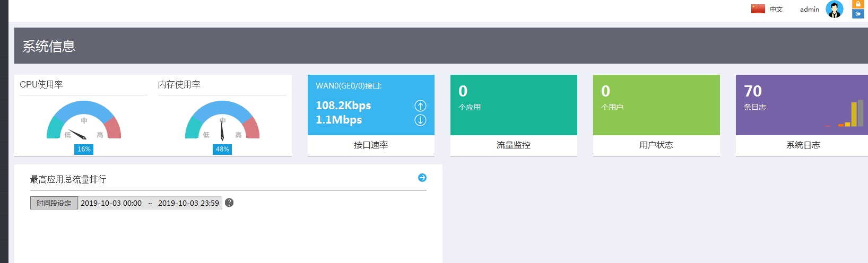
Task: Click the blue logout icon
Action: pos(858,14)
